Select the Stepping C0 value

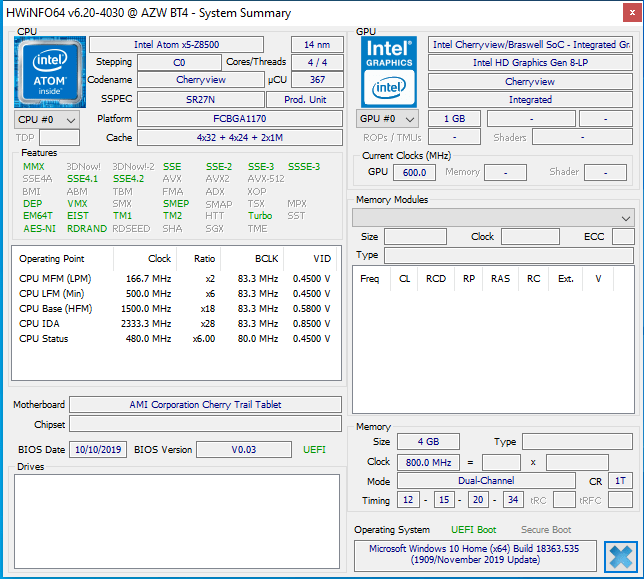click(x=179, y=62)
